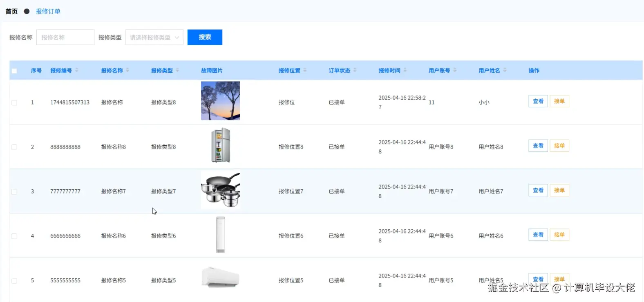Image resolution: width=644 pixels, height=302 pixels.
Task: Select 已接单 status in row 8888888888
Action: click(x=337, y=147)
